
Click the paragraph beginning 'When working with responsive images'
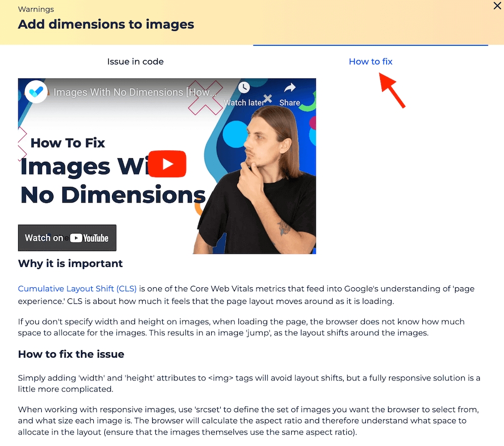coord(248,421)
